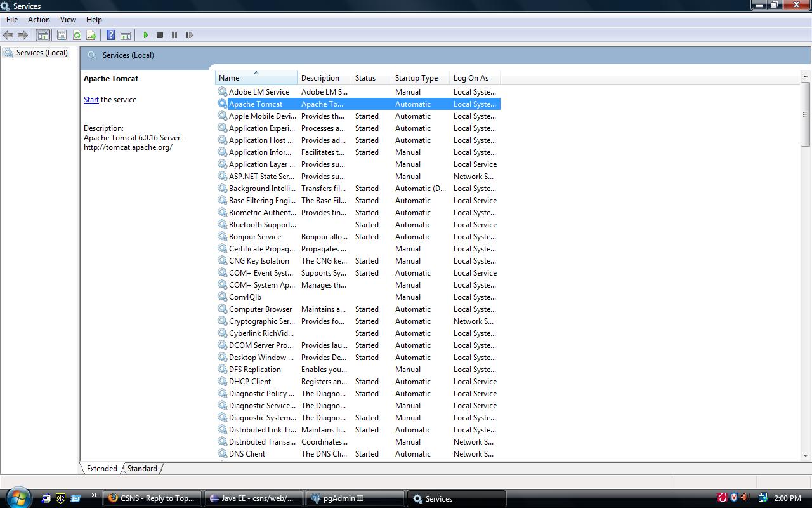Click the Start Service play icon
The height and width of the screenshot is (508, 812).
[x=146, y=35]
